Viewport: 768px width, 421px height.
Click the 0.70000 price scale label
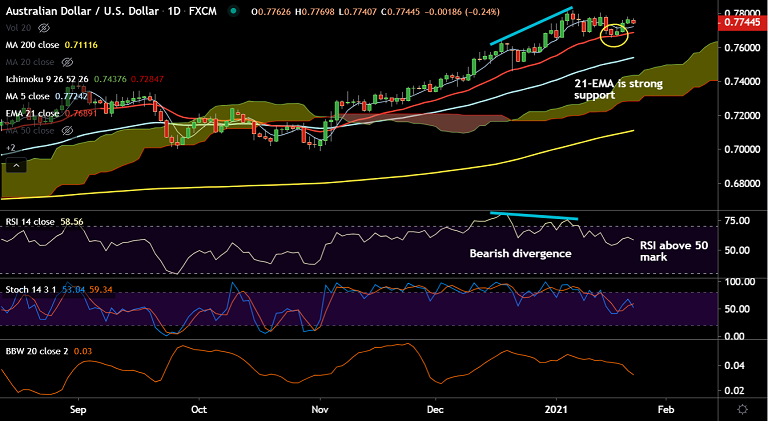tap(742, 149)
